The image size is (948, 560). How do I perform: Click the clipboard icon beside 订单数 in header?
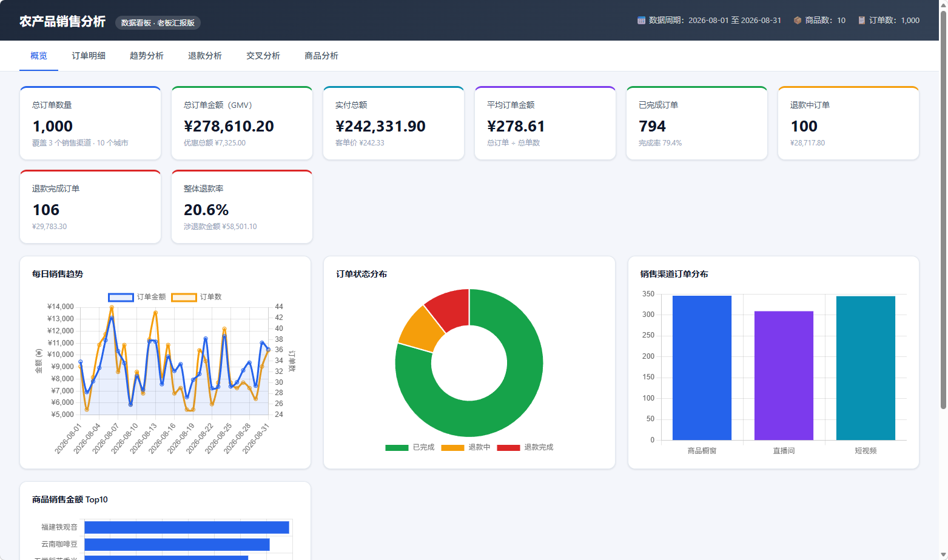coord(861,21)
